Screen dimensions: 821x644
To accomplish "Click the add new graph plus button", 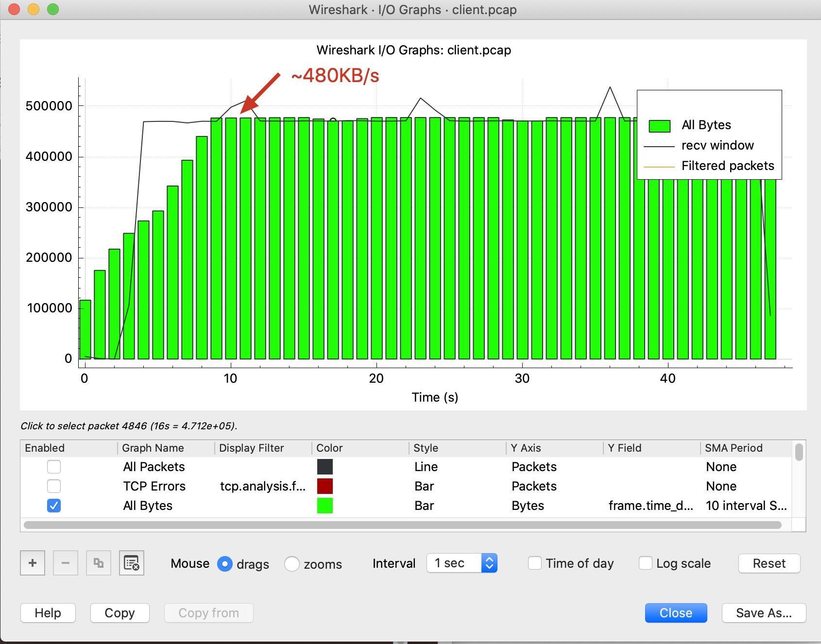I will click(x=33, y=563).
